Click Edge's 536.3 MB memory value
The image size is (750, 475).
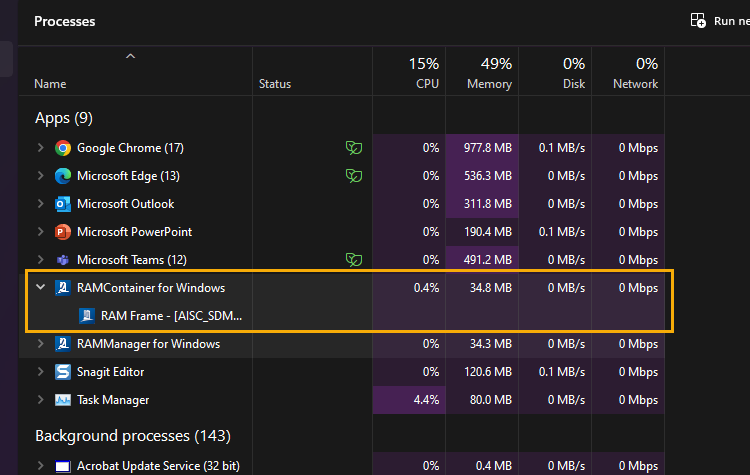(487, 176)
